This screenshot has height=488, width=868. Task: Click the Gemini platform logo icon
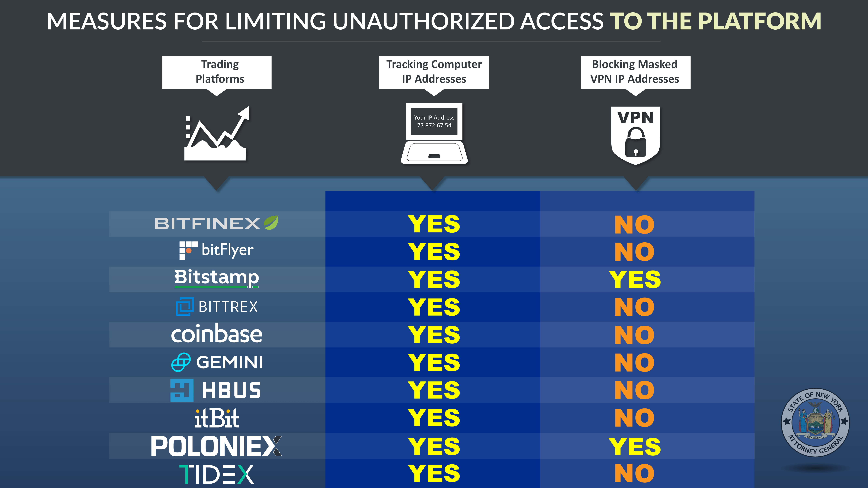click(x=180, y=358)
